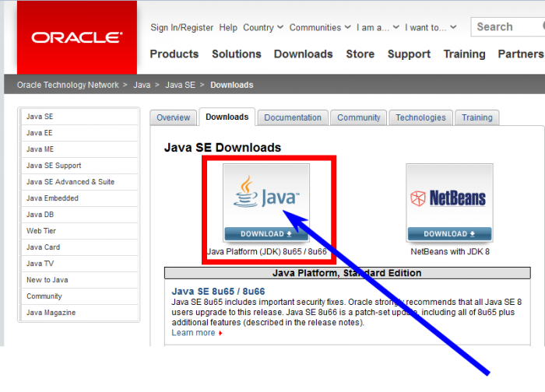Click the Learn more link

(x=193, y=333)
